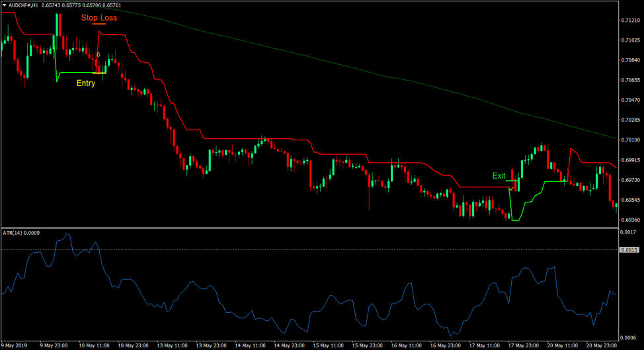Select the short yellow entry line marker

tap(99, 73)
